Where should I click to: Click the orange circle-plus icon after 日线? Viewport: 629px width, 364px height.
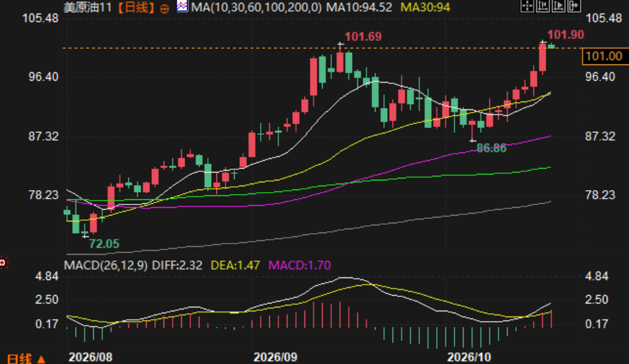(164, 8)
